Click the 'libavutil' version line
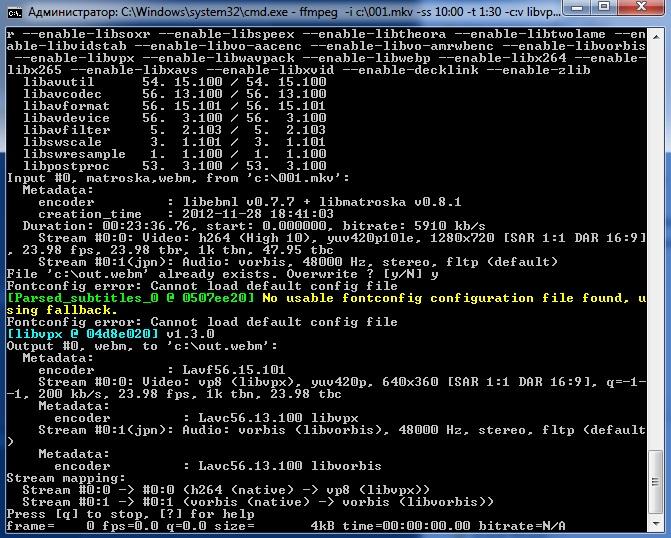The height and width of the screenshot is (538, 671). pos(175,82)
